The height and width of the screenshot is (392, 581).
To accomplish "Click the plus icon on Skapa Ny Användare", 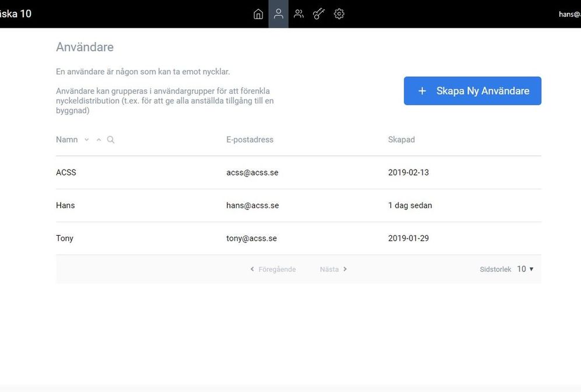I will (422, 91).
